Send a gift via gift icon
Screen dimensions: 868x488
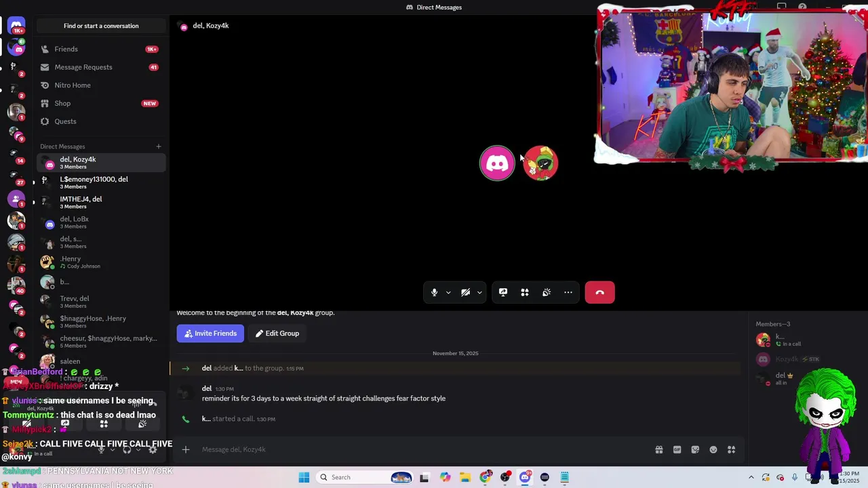tap(658, 449)
